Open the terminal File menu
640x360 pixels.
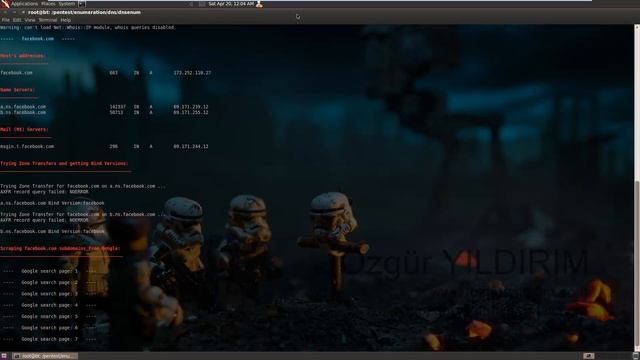pos(6,20)
